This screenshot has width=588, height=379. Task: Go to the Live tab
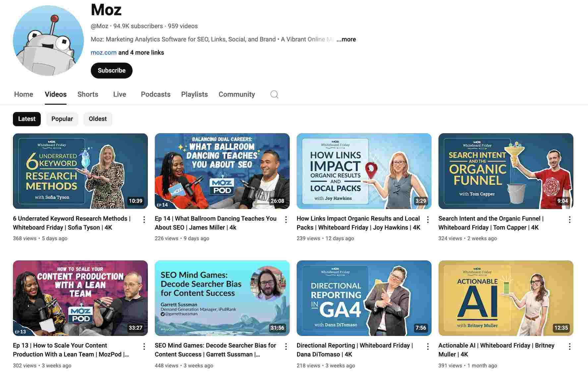click(x=120, y=94)
